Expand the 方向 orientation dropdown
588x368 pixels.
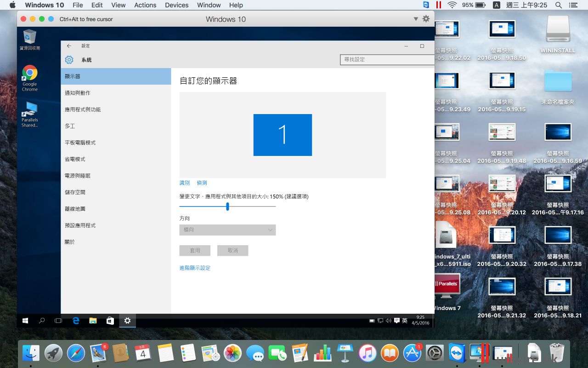click(x=227, y=230)
